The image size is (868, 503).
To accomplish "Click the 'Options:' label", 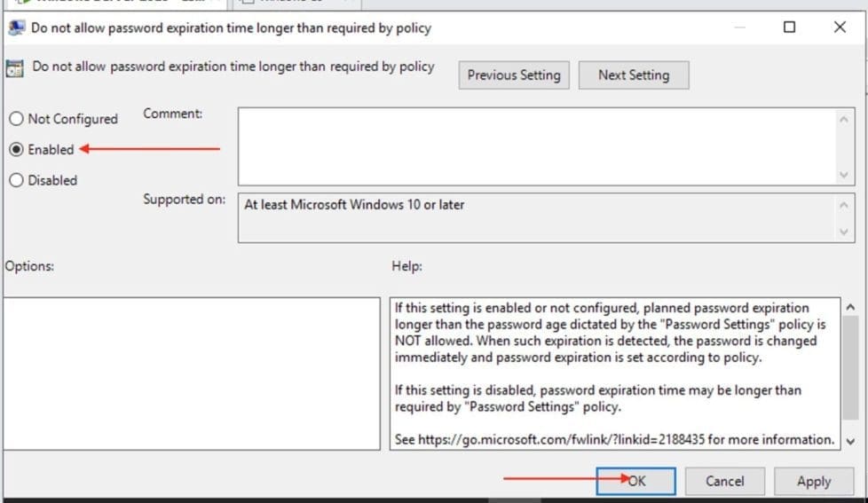I will (29, 266).
